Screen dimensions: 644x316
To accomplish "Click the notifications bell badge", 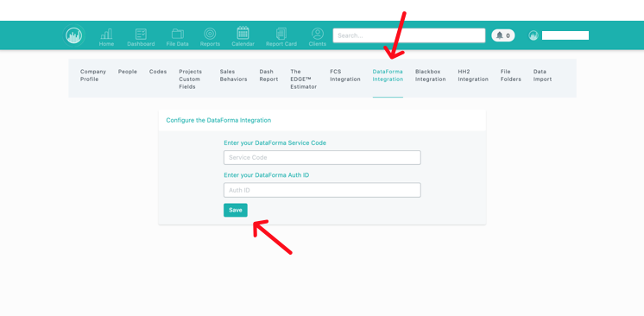I will pyautogui.click(x=503, y=35).
